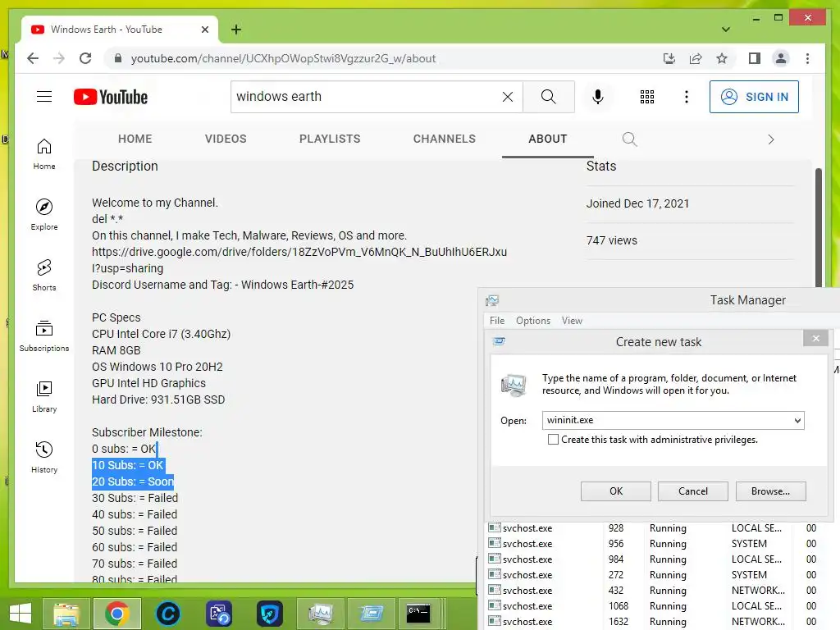This screenshot has width=840, height=630.
Task: Show more channel tabs with the right chevron
Action: tap(771, 139)
